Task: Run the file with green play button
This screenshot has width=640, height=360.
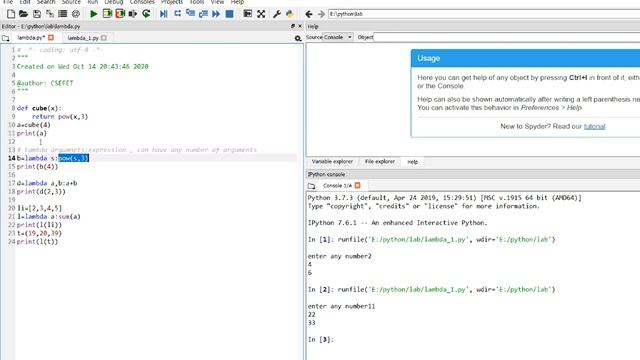Action: [93, 14]
